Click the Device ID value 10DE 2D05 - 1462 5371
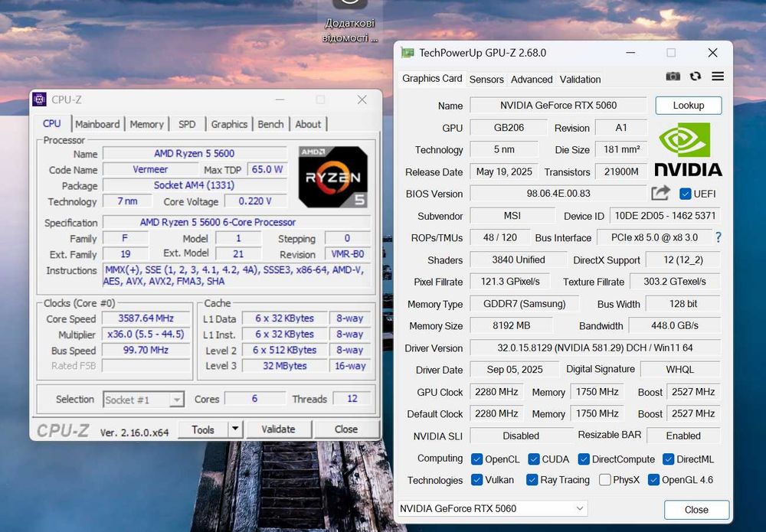The width and height of the screenshot is (766, 532). coord(665,216)
